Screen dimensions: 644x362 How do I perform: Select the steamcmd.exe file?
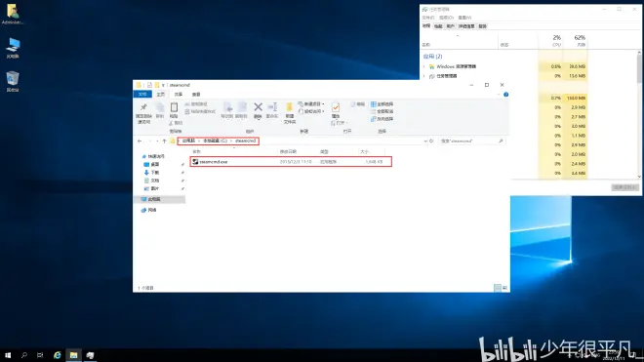(x=291, y=162)
